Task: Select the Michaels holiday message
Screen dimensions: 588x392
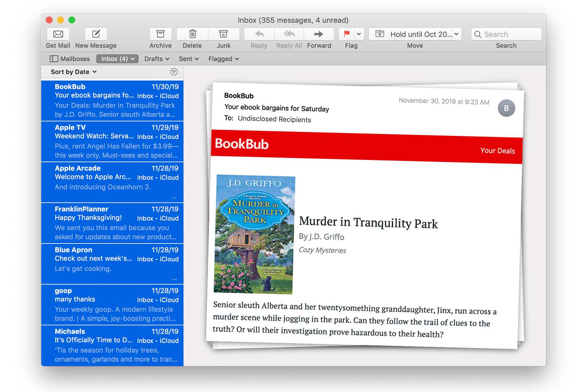Action: (112, 345)
